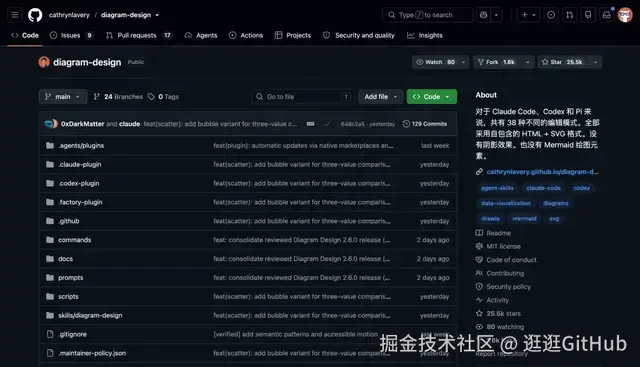Star the repository with the Star button

pyautogui.click(x=564, y=62)
